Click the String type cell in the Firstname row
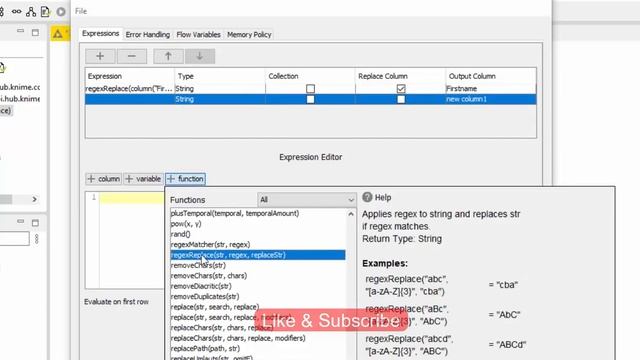This screenshot has height=360, width=640. (x=220, y=89)
